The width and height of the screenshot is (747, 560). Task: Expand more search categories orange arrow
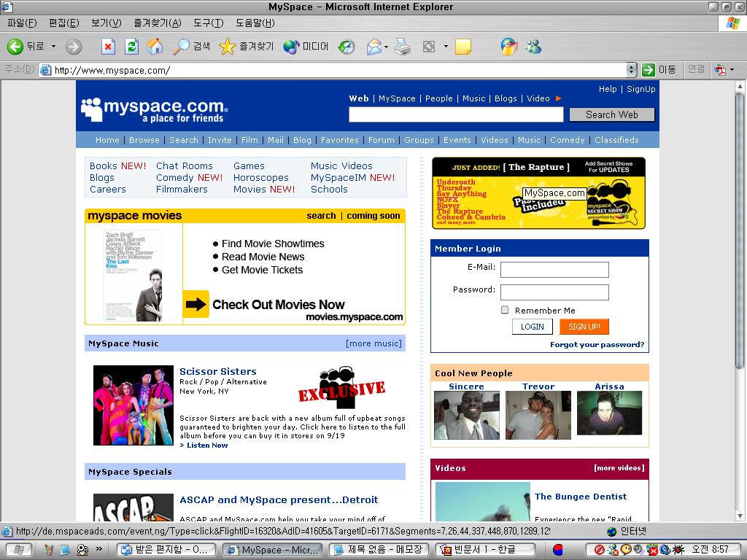pyautogui.click(x=558, y=98)
